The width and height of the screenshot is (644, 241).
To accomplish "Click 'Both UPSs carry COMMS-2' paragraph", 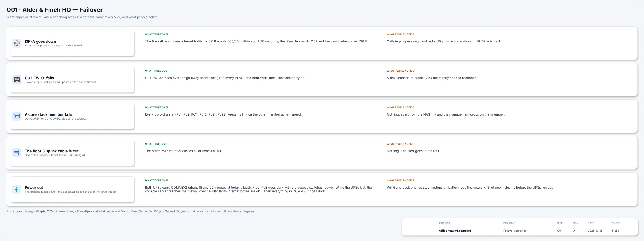I will 258,189.
